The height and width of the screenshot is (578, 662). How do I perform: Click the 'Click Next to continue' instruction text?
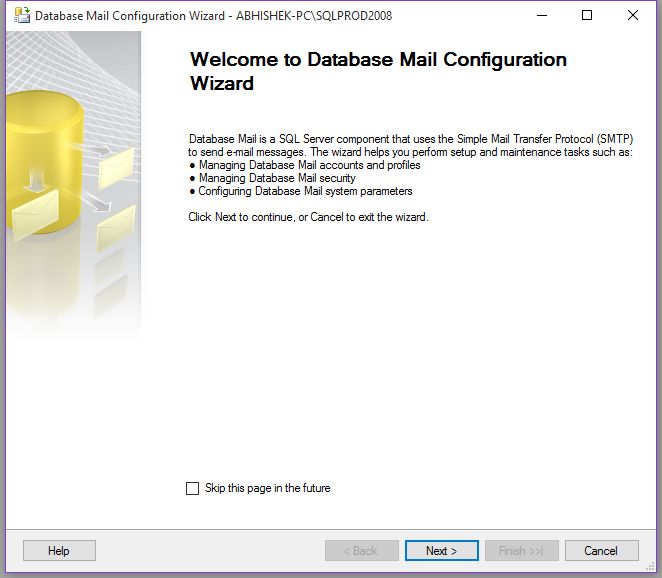[x=308, y=217]
